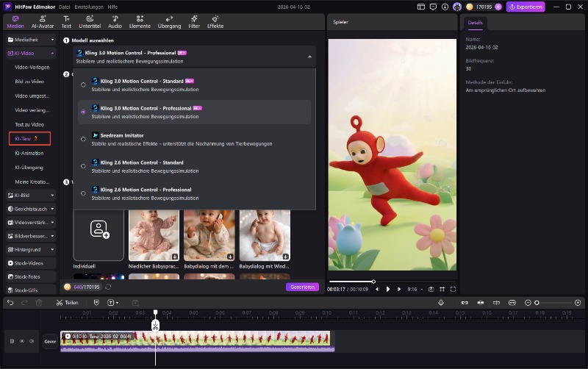This screenshot has height=369, width=588.
Task: Open Video-Vorlagen in sidebar
Action: coord(32,67)
